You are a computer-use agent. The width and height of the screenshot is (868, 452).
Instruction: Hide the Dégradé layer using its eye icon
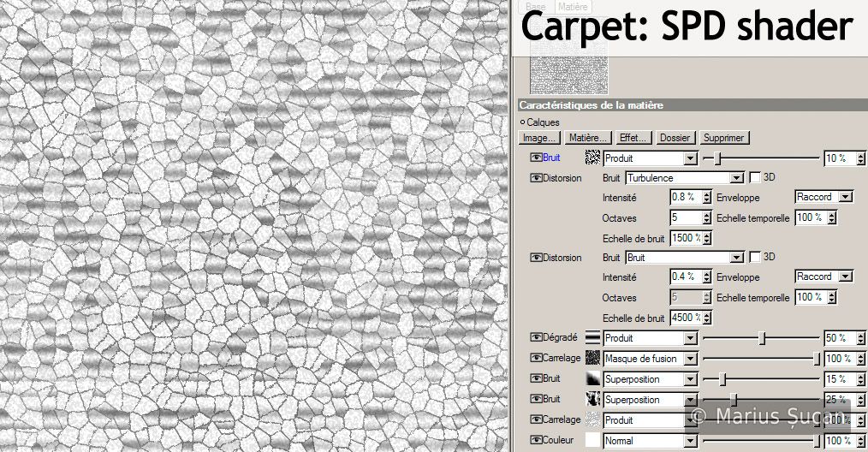537,338
